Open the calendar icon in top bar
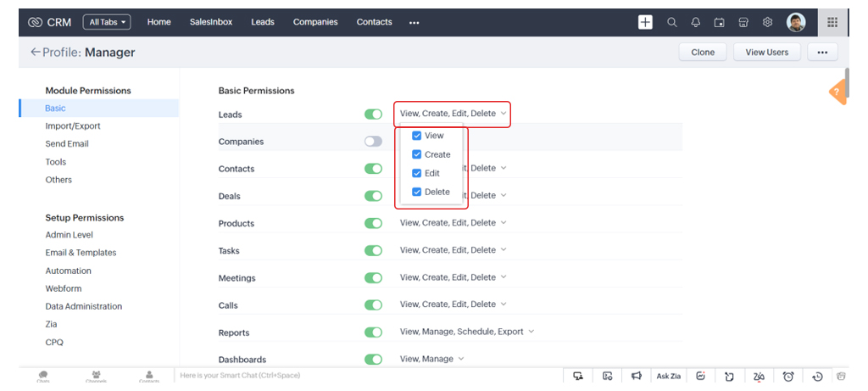 720,22
